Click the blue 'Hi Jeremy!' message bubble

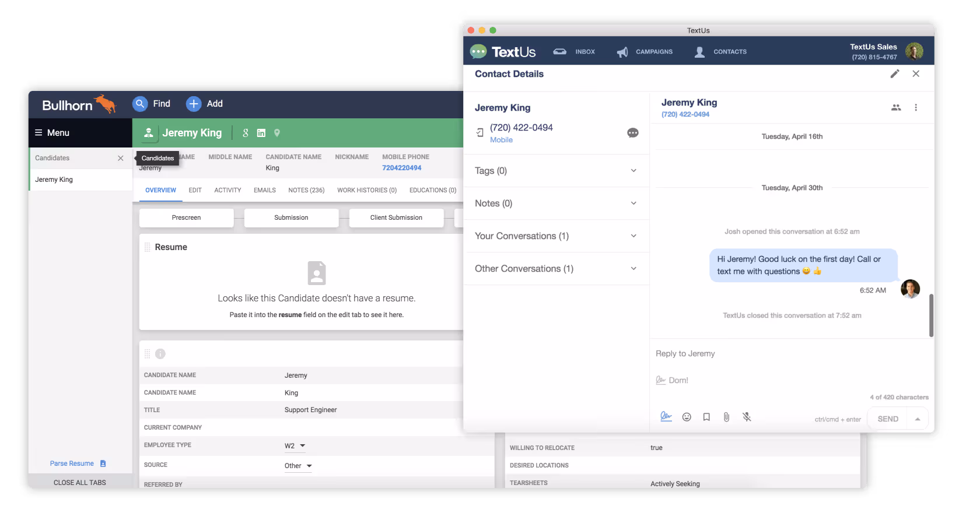point(803,265)
